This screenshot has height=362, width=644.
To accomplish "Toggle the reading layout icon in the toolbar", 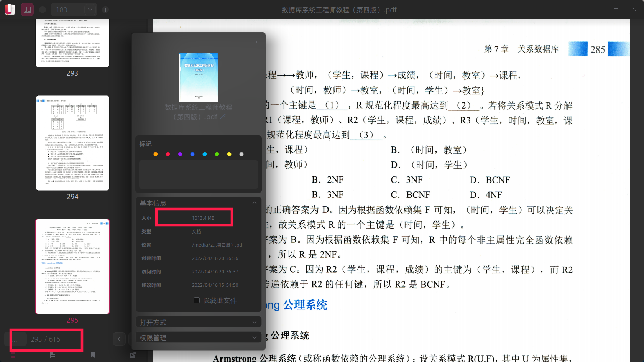I will click(x=27, y=10).
